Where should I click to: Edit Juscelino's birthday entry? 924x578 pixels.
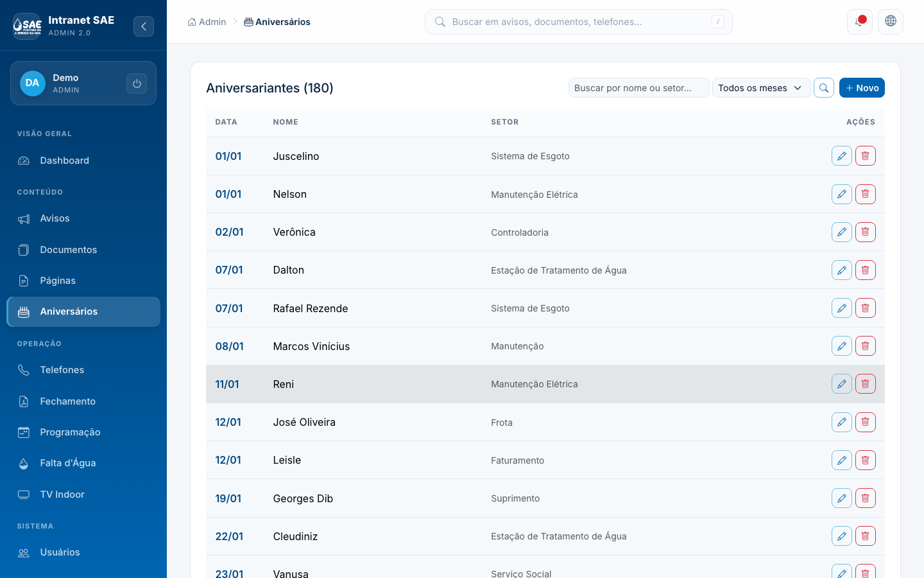click(x=842, y=156)
